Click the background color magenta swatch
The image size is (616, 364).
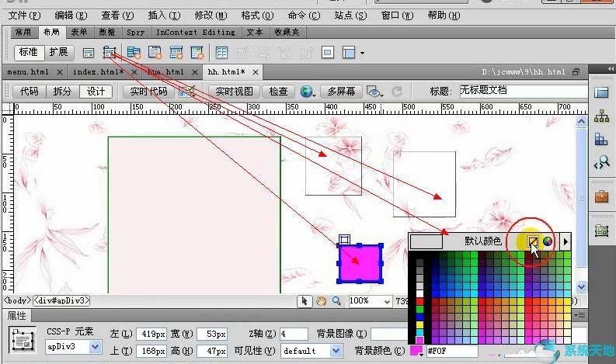pyautogui.click(x=416, y=350)
